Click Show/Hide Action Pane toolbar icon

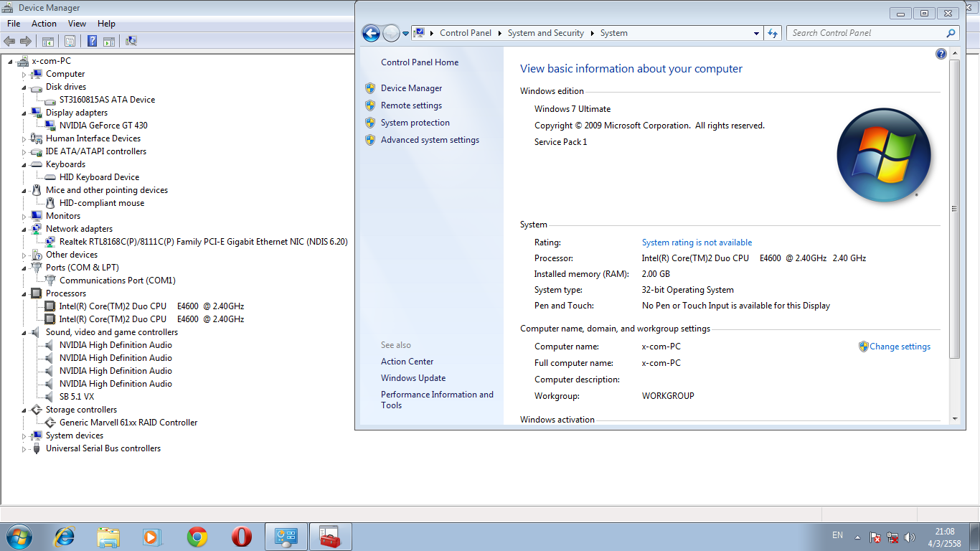109,42
